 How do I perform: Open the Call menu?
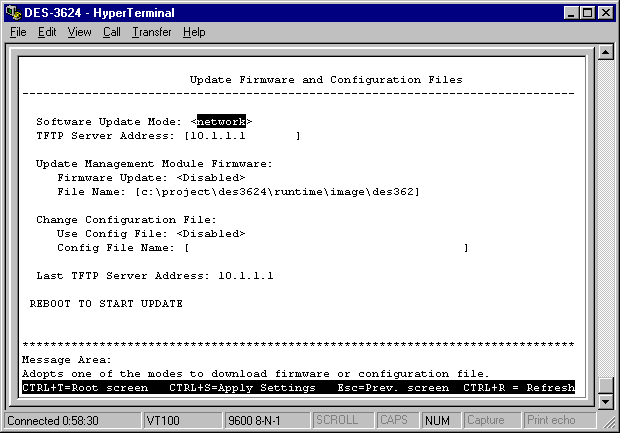[x=111, y=32]
